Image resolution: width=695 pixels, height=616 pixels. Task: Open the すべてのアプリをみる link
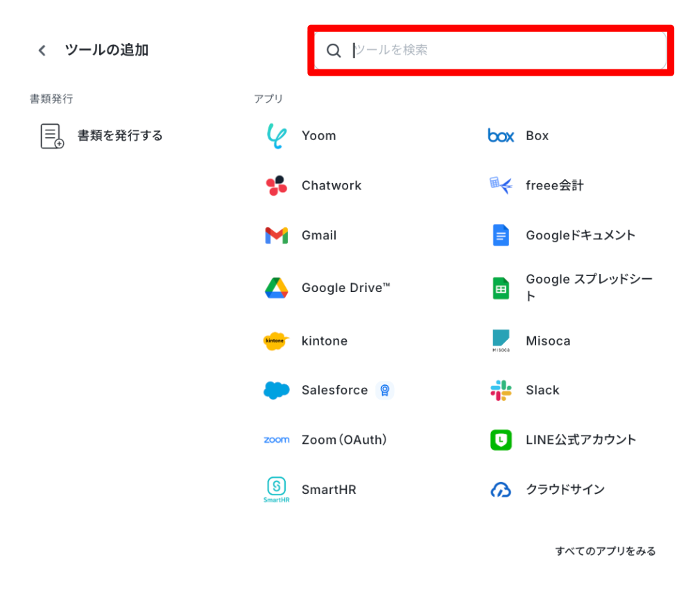[606, 551]
